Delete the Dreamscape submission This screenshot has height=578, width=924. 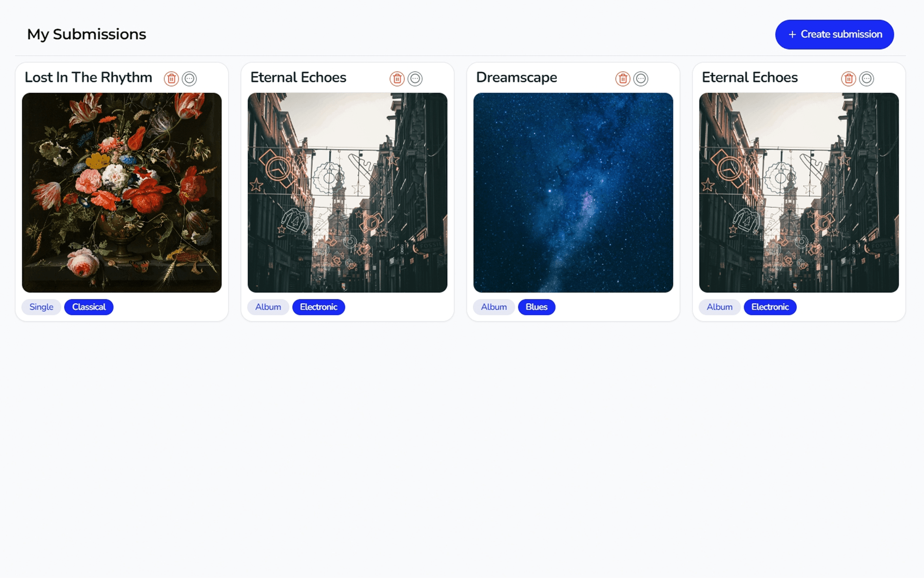pos(623,78)
